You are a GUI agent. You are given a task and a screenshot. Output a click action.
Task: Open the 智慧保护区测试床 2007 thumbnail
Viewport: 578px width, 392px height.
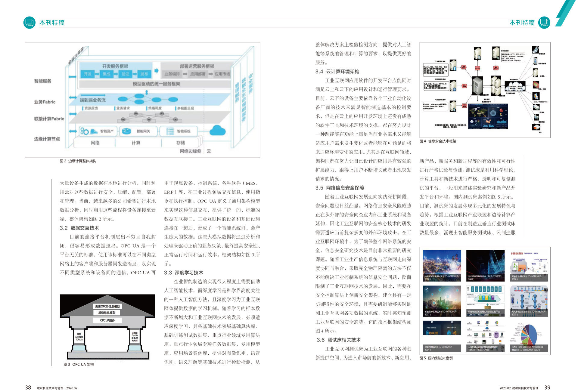442,301
